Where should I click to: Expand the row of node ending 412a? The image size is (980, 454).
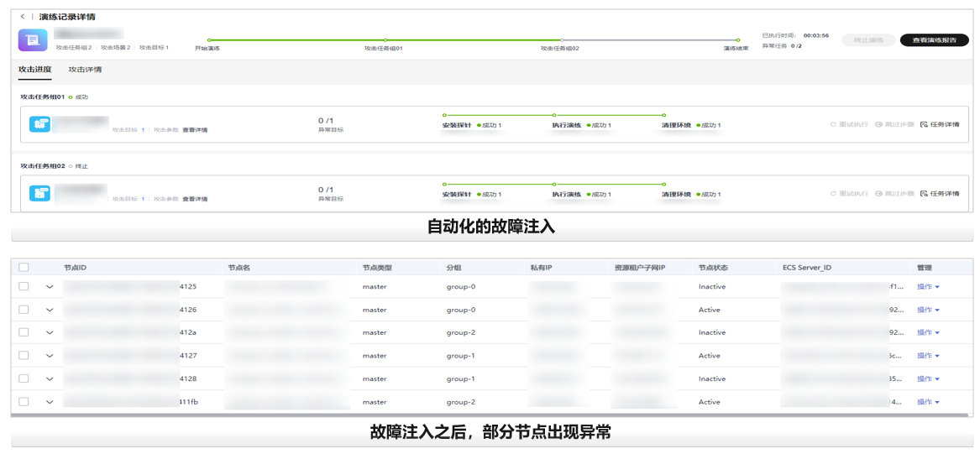click(50, 333)
